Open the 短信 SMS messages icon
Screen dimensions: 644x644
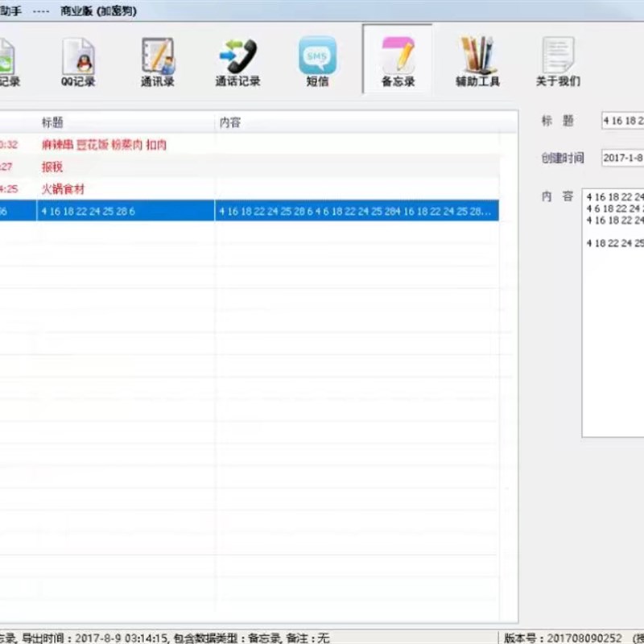tap(317, 60)
